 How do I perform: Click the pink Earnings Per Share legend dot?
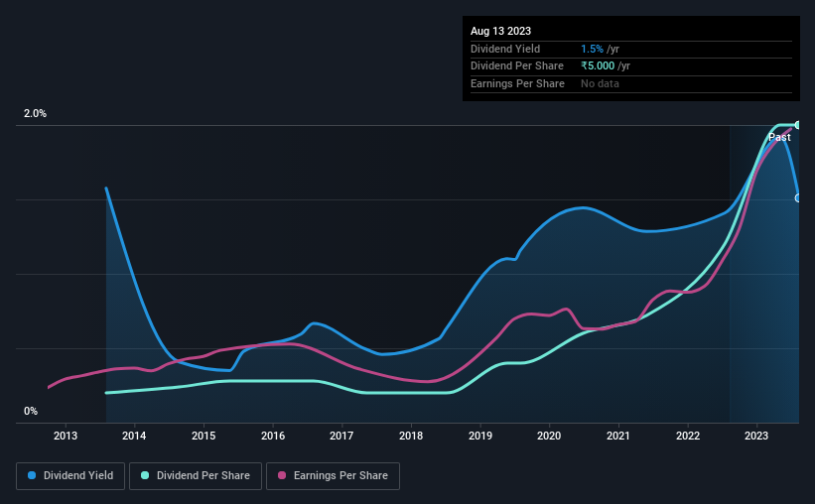282,475
